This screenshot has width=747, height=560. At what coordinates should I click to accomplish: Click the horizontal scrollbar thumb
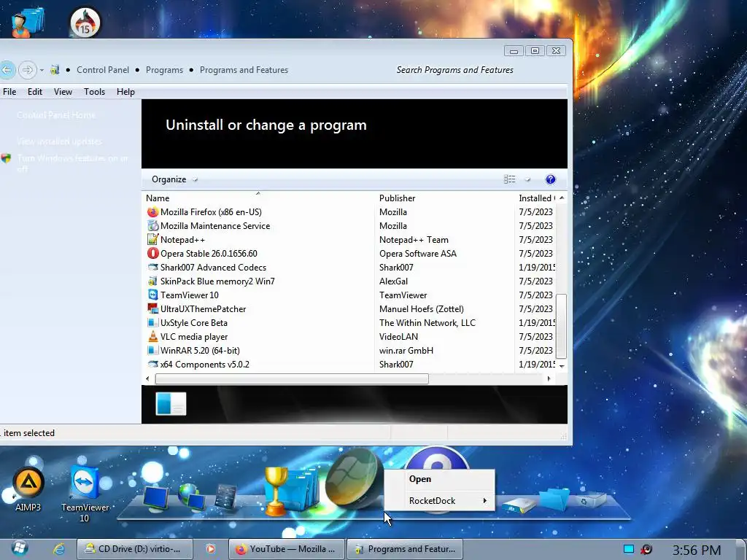(292, 378)
